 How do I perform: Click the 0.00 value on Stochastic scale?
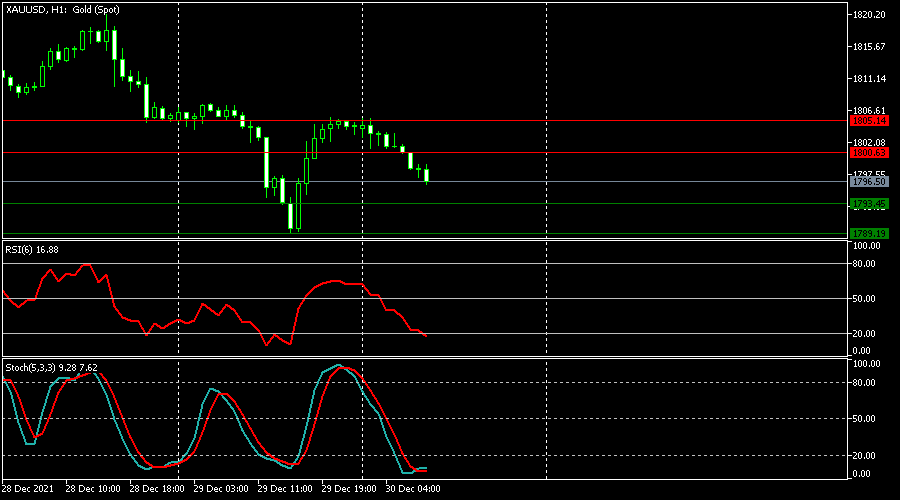(x=862, y=474)
